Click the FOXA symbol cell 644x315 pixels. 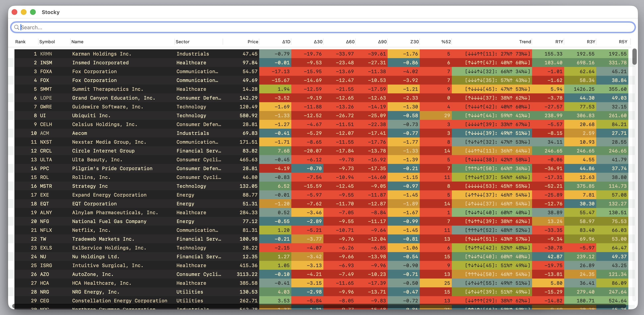point(46,71)
